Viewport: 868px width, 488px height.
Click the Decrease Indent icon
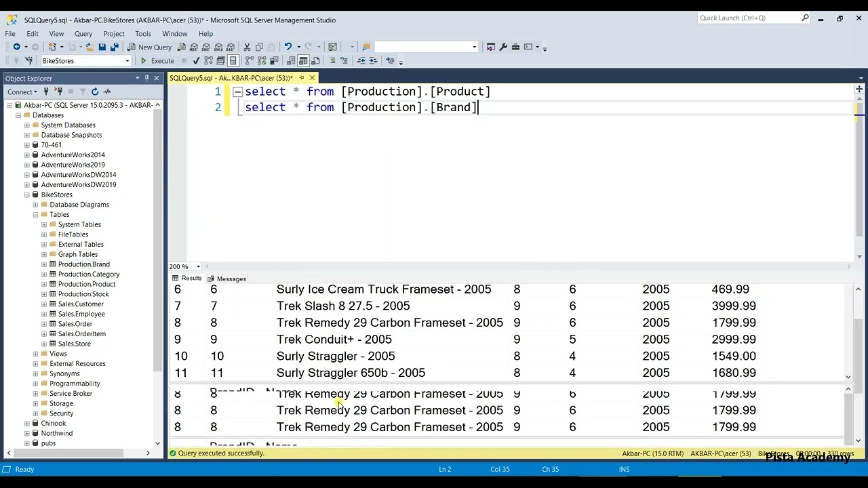point(361,60)
